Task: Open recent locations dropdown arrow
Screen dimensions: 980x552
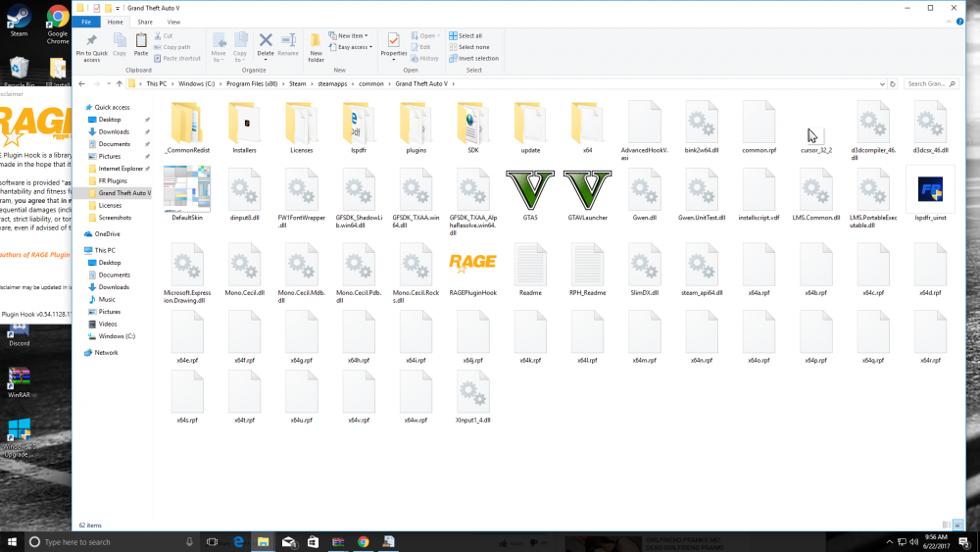Action: [109, 83]
